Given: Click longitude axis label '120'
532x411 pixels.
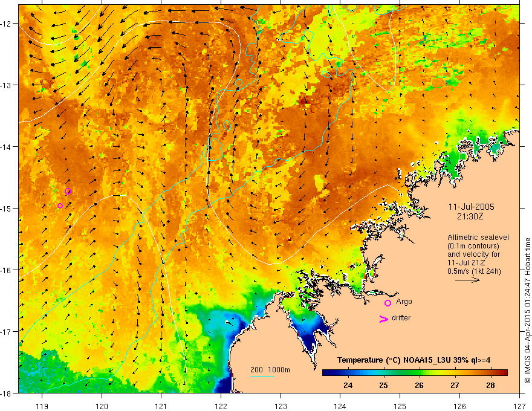Looking at the screenshot, I should point(102,406).
